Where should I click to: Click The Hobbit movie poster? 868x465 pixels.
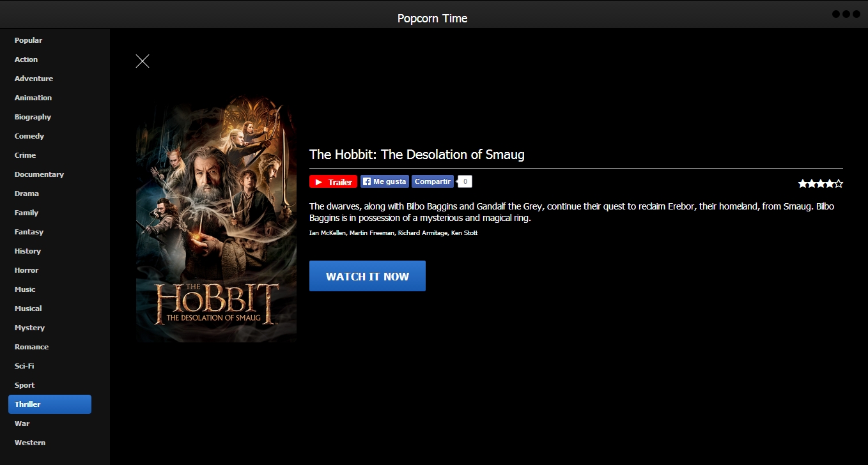pos(216,219)
